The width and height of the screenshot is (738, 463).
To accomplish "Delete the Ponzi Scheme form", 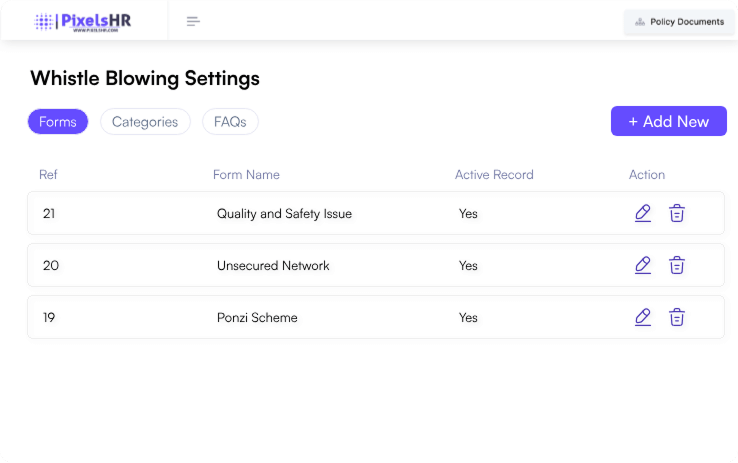I will coord(677,317).
